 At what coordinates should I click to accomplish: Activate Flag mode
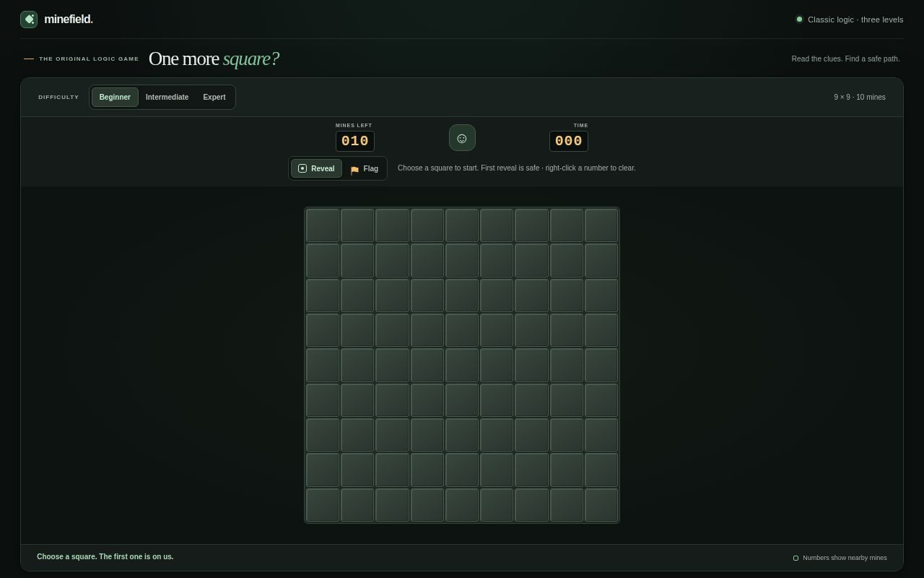pyautogui.click(x=365, y=168)
